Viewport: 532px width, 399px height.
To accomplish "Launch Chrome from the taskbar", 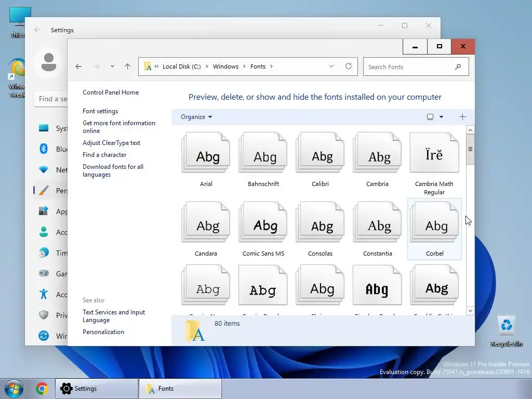I will tap(42, 389).
